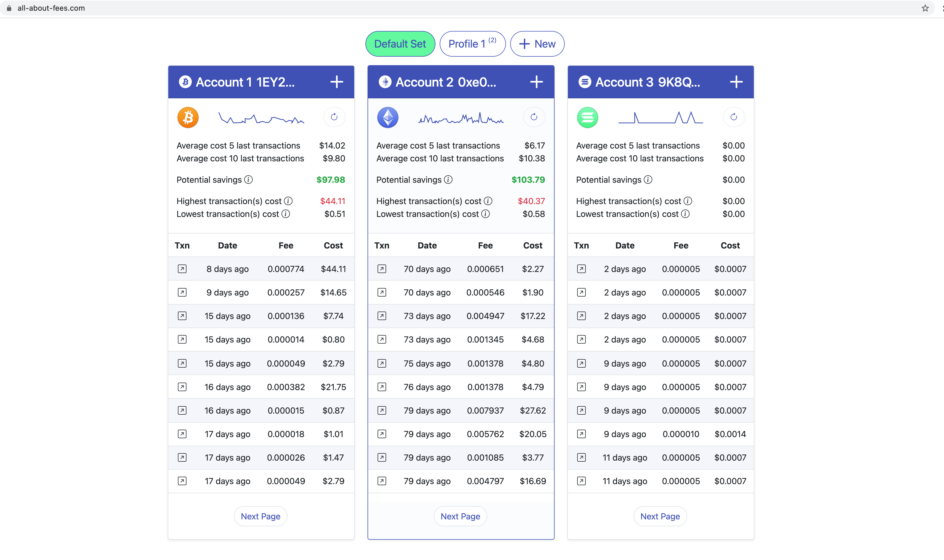Open the $17.22 Ethereum transaction link icon

tap(382, 316)
